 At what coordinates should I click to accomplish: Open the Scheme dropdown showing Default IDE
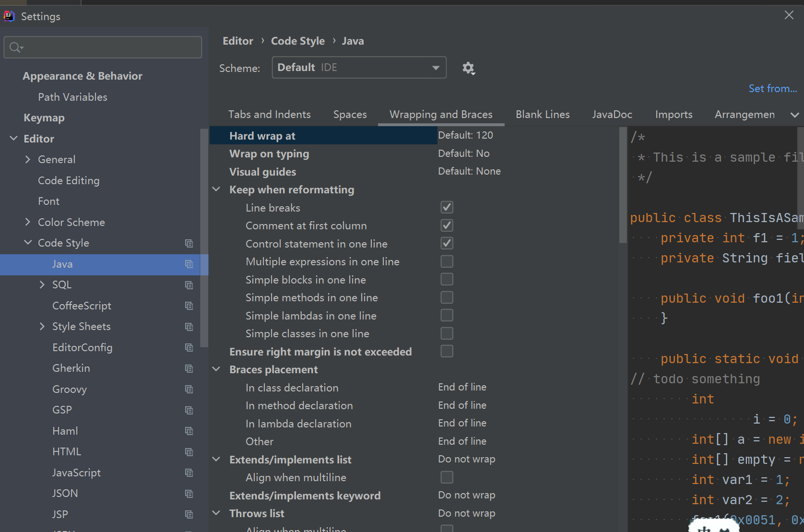click(359, 67)
